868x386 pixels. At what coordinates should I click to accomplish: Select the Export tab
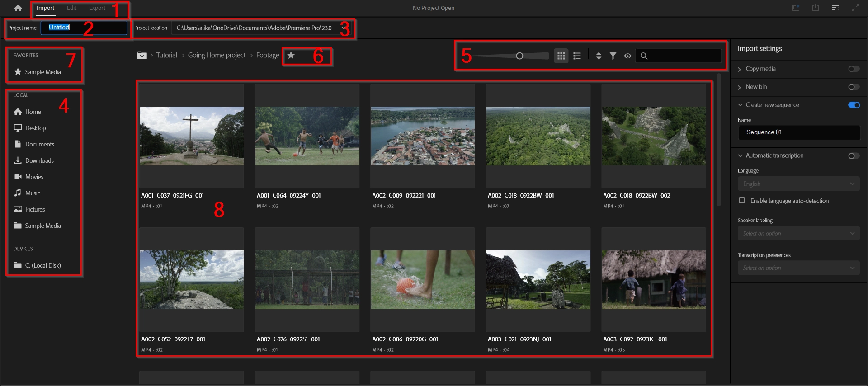click(97, 8)
